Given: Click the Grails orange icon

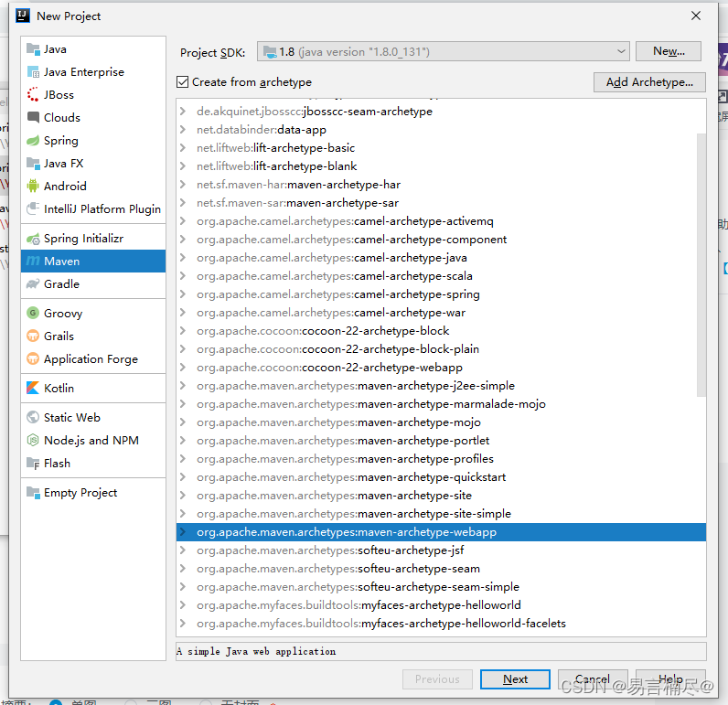Looking at the screenshot, I should (33, 336).
